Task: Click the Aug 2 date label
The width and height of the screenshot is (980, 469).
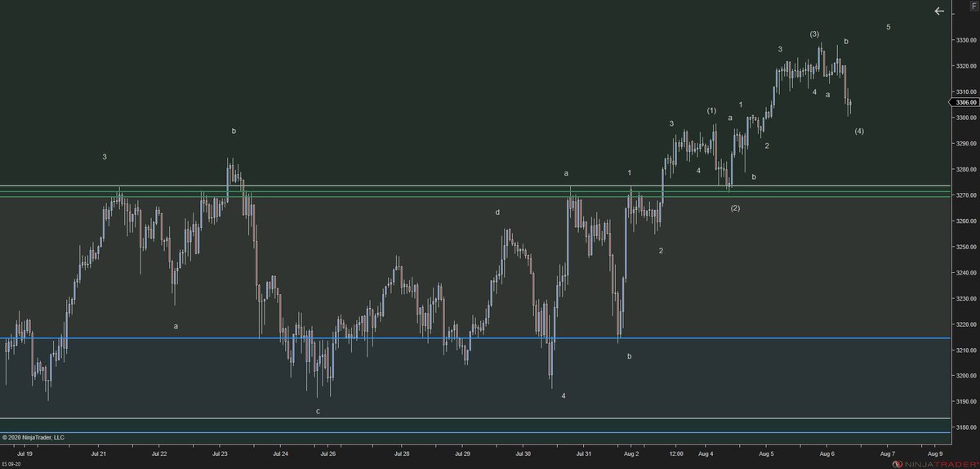Action: coord(632,452)
